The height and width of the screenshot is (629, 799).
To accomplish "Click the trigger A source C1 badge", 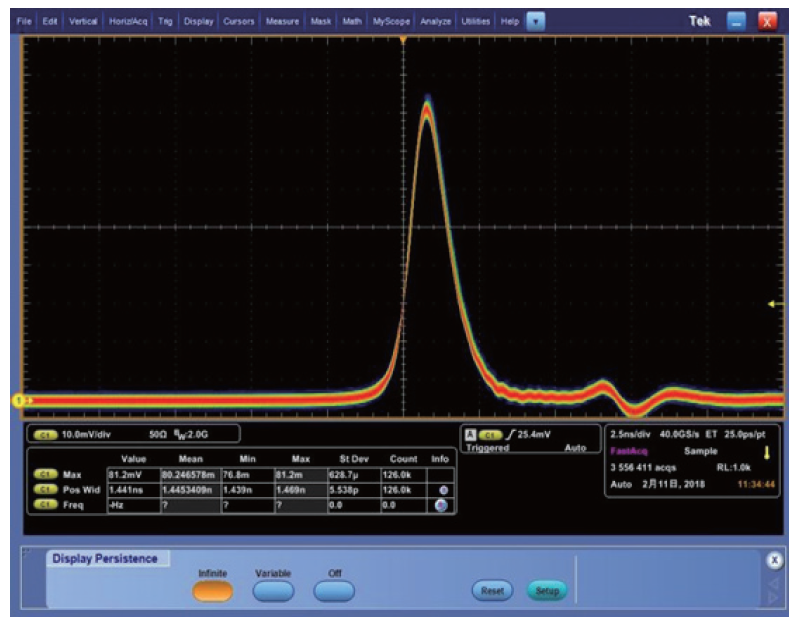I will pos(489,435).
